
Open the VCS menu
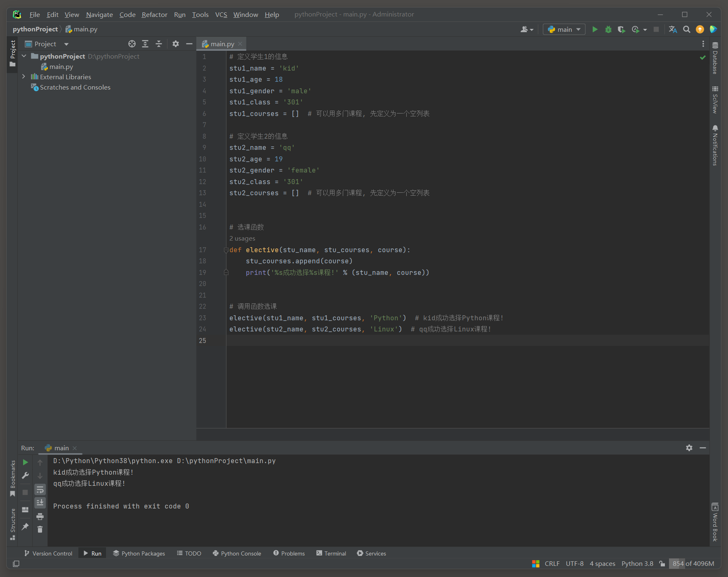click(x=221, y=14)
